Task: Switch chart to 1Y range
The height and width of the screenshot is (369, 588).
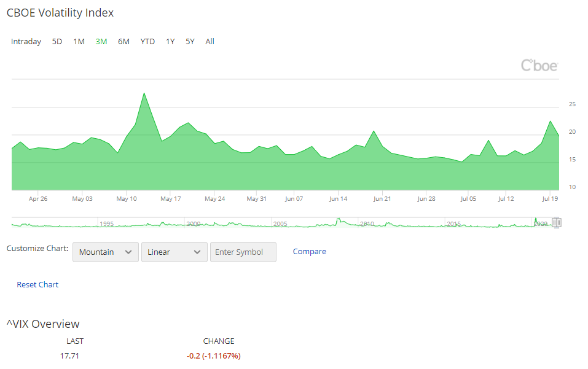Action: [170, 42]
